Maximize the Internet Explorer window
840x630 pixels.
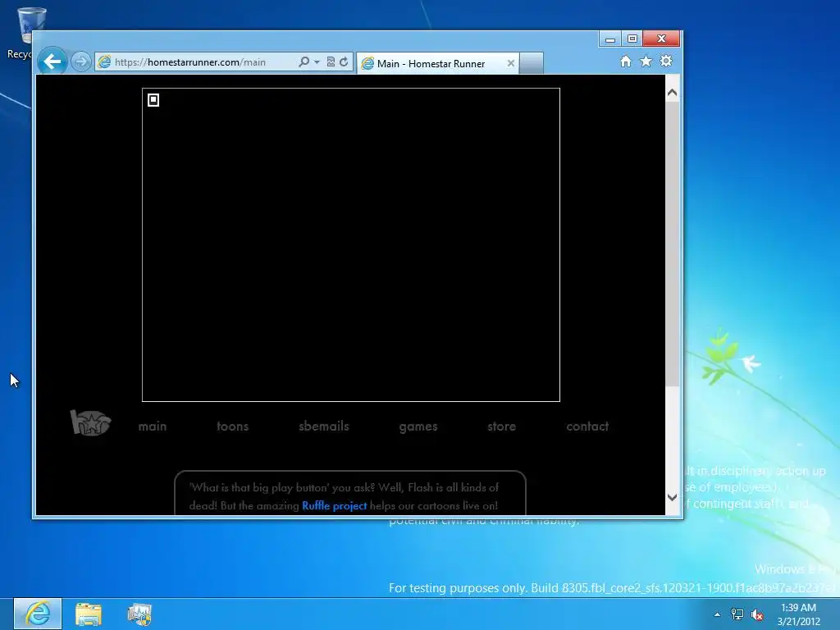tap(632, 39)
